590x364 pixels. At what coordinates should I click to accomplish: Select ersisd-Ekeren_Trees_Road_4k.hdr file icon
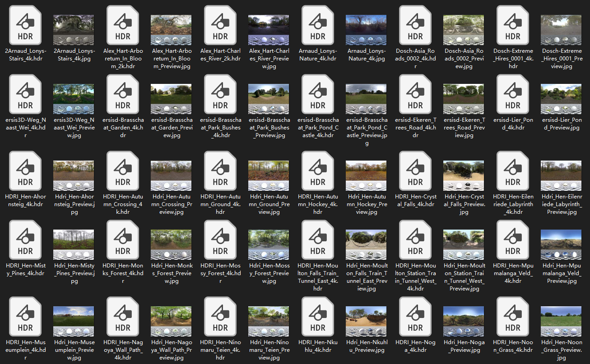click(x=415, y=95)
